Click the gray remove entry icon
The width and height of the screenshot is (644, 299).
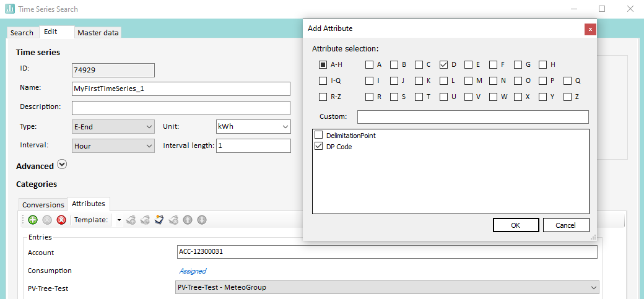[x=47, y=220]
